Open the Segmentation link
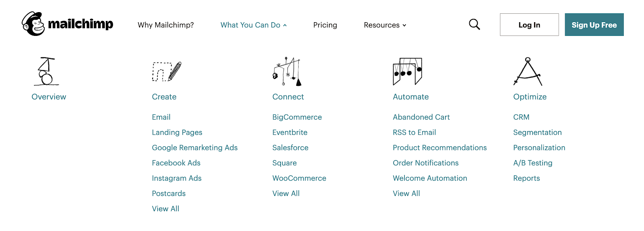Screen dimensions: 644x231 537,132
